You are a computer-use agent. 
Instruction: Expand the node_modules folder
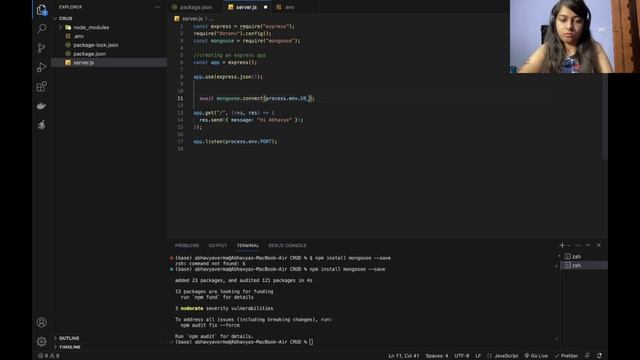point(109,27)
